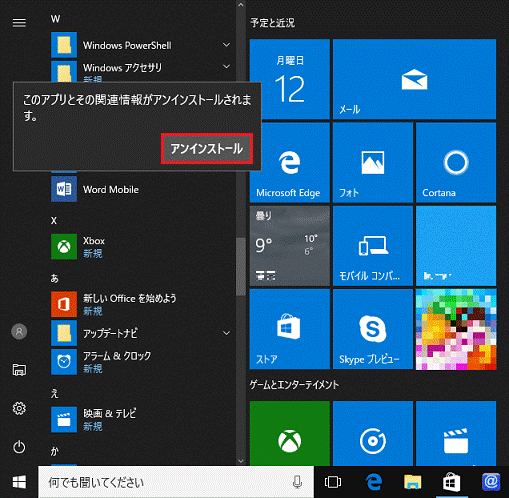Click the Windows Start button
509x498 pixels.
tap(19, 482)
